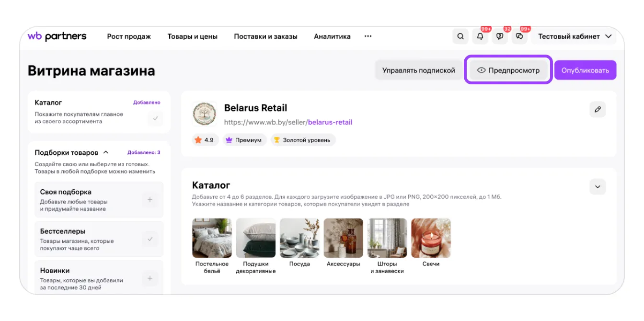Screen dimensions: 644x321
Task: Click the Belarus Retail shop logo
Action: coord(205,114)
